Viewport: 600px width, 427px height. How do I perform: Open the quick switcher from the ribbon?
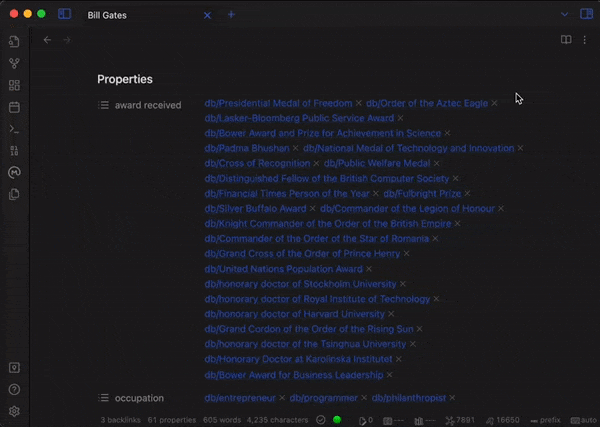[14, 41]
